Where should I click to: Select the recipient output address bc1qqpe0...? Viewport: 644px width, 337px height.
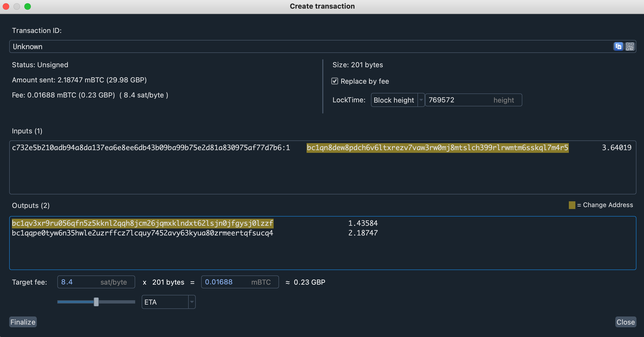(x=142, y=233)
